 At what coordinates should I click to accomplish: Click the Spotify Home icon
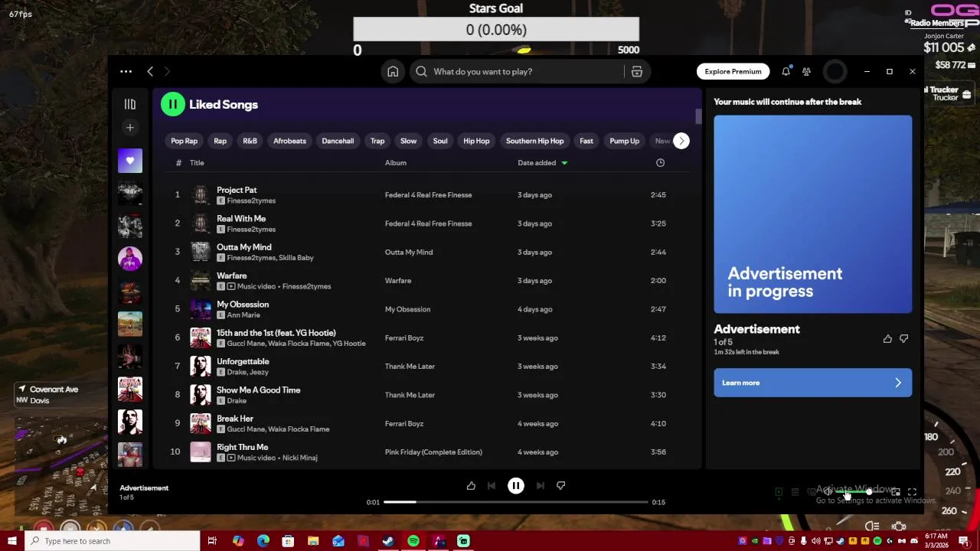(393, 71)
